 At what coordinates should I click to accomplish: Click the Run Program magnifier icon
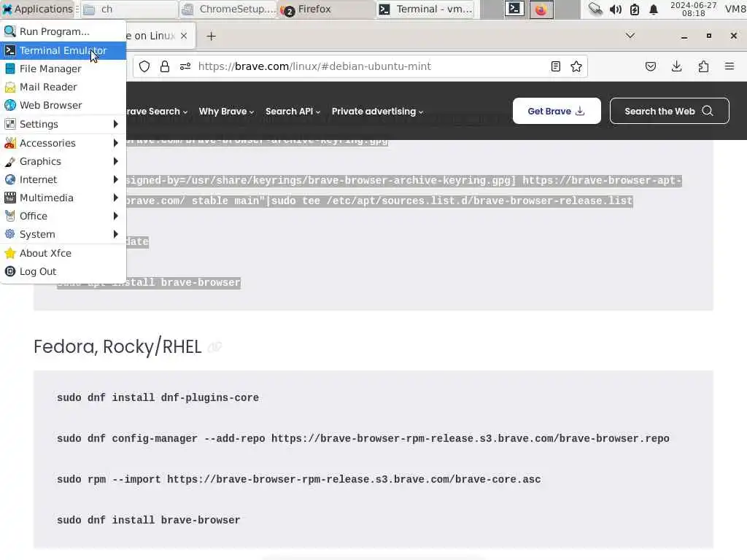coord(10,31)
